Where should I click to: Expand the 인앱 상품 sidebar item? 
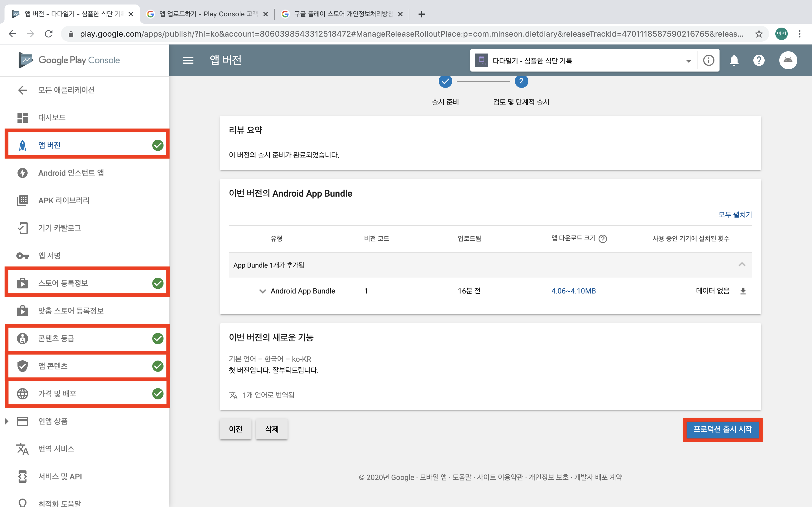6,421
